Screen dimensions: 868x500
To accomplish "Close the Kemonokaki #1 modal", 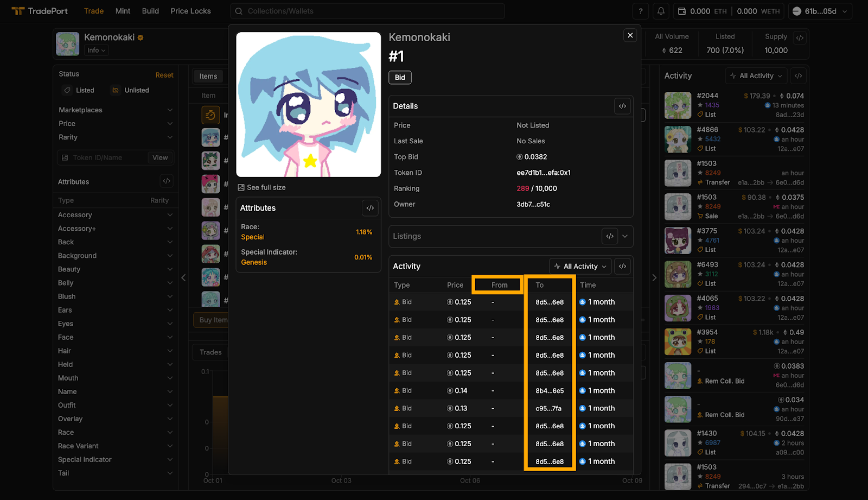I will point(630,35).
